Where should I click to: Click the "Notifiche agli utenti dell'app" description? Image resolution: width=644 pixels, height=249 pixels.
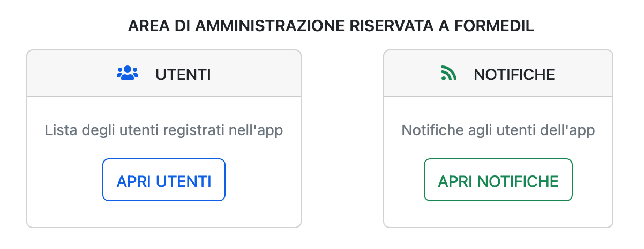point(498,130)
